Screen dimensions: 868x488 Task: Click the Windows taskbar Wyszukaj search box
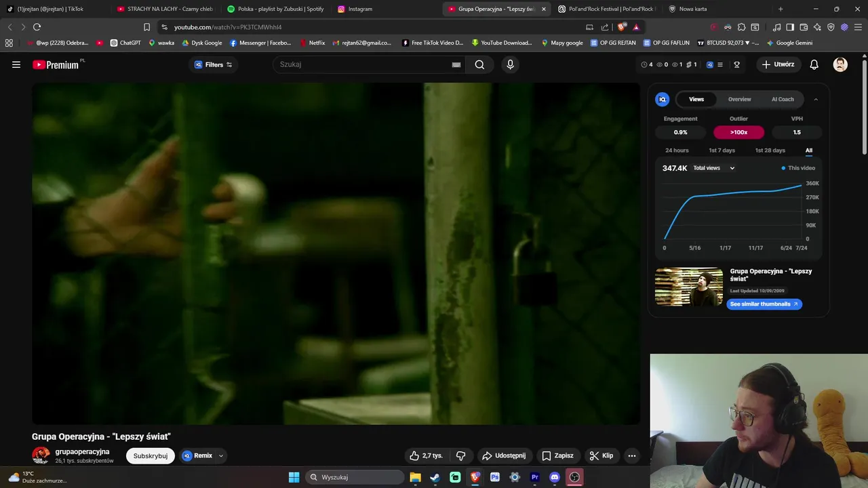[354, 477]
